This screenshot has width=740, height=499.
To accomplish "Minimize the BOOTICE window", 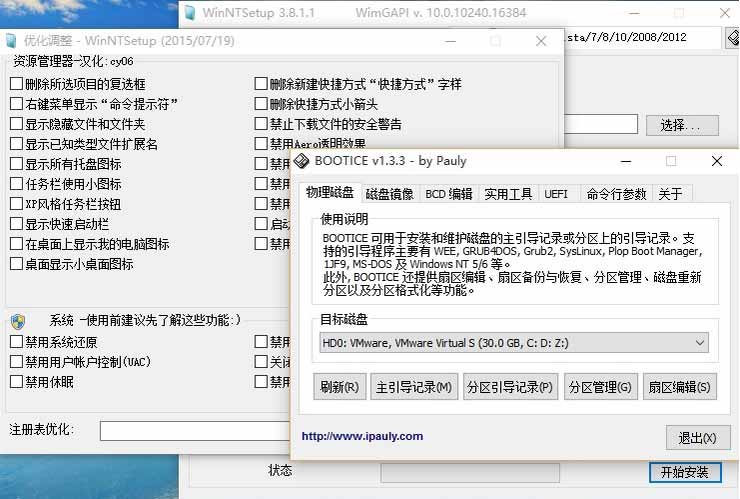I will click(x=626, y=161).
